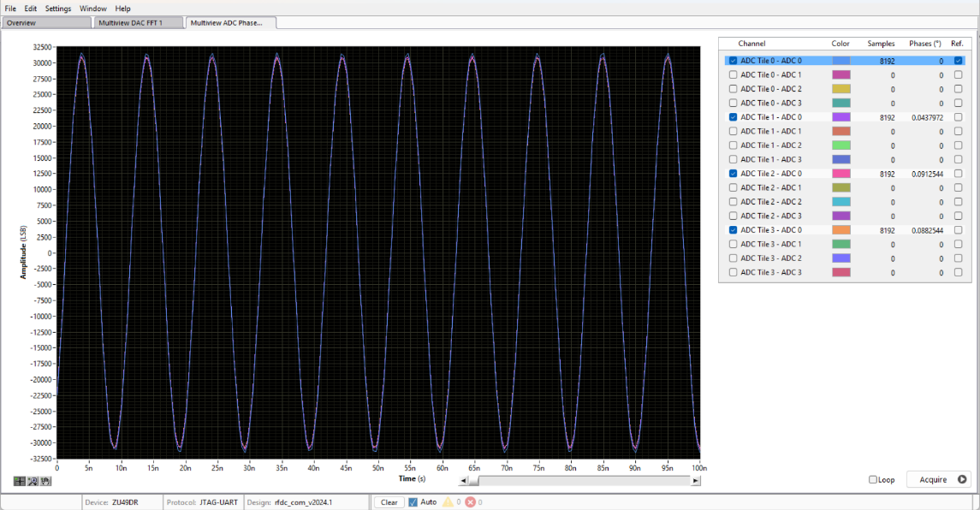Select the ADC Tile 3 - ADC 1 row label
This screenshot has height=510, width=980.
point(770,244)
